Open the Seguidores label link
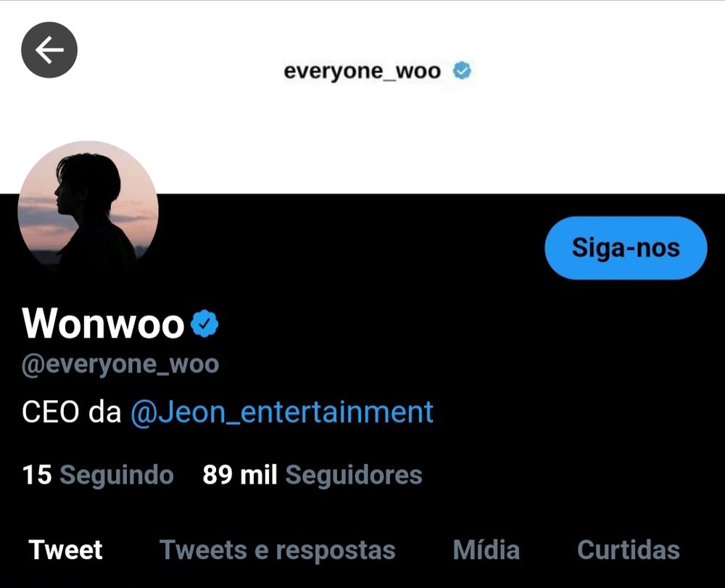Screen dimensions: 725x588 tap(354, 475)
